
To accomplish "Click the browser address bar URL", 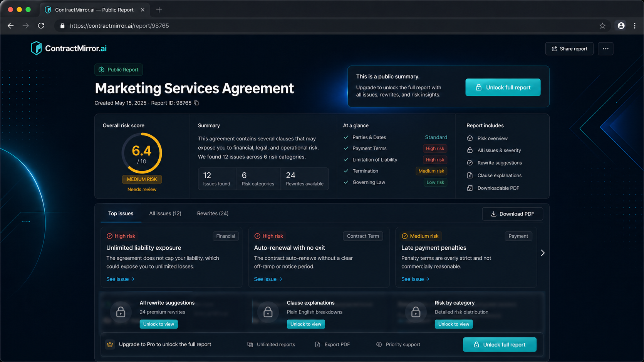I will point(119,26).
